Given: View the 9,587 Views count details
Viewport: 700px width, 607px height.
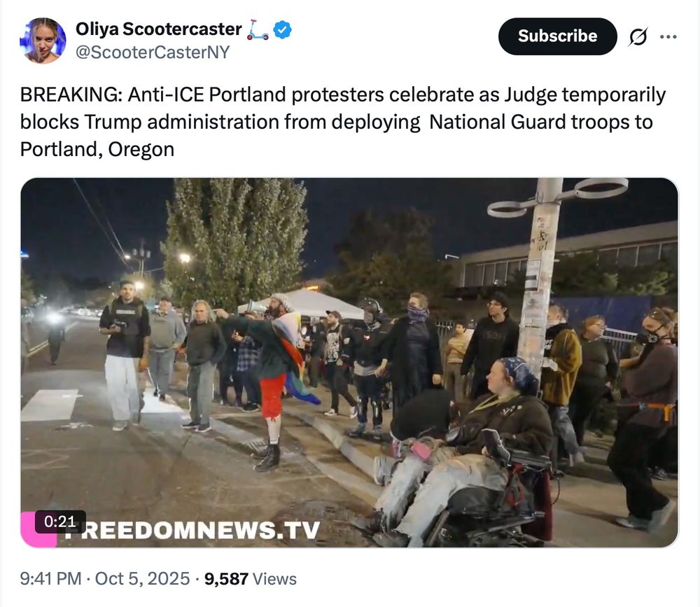Looking at the screenshot, I should (x=250, y=578).
